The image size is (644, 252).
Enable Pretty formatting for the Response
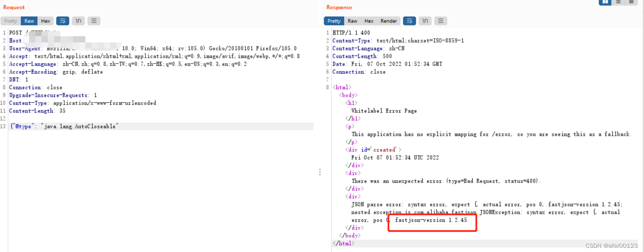coord(333,20)
